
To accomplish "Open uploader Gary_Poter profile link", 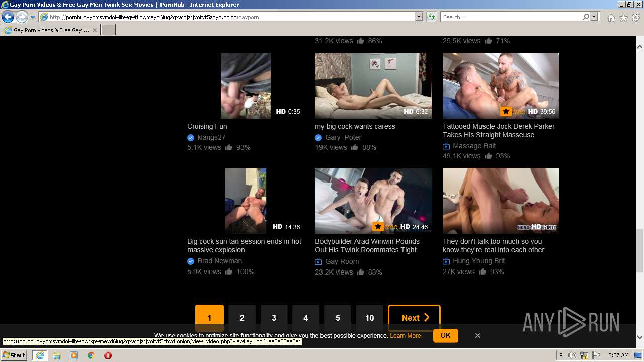I will [343, 137].
